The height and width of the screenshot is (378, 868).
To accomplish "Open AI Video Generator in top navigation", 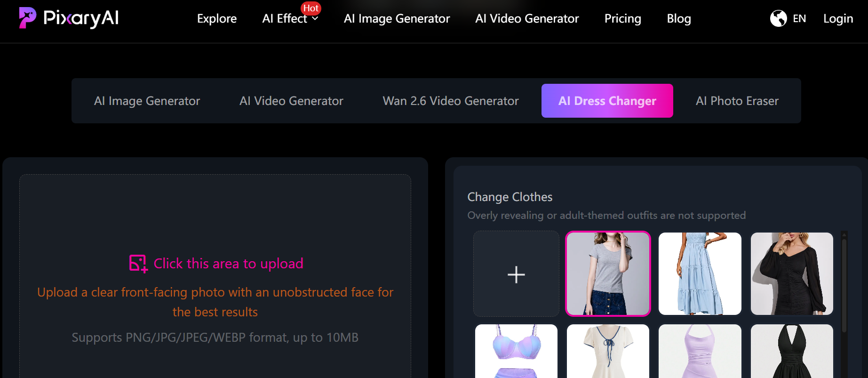I will [x=527, y=18].
